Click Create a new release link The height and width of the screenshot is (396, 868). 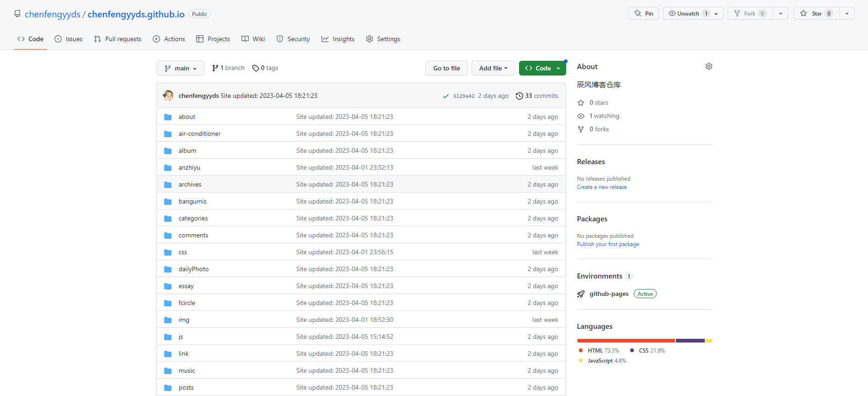point(602,187)
